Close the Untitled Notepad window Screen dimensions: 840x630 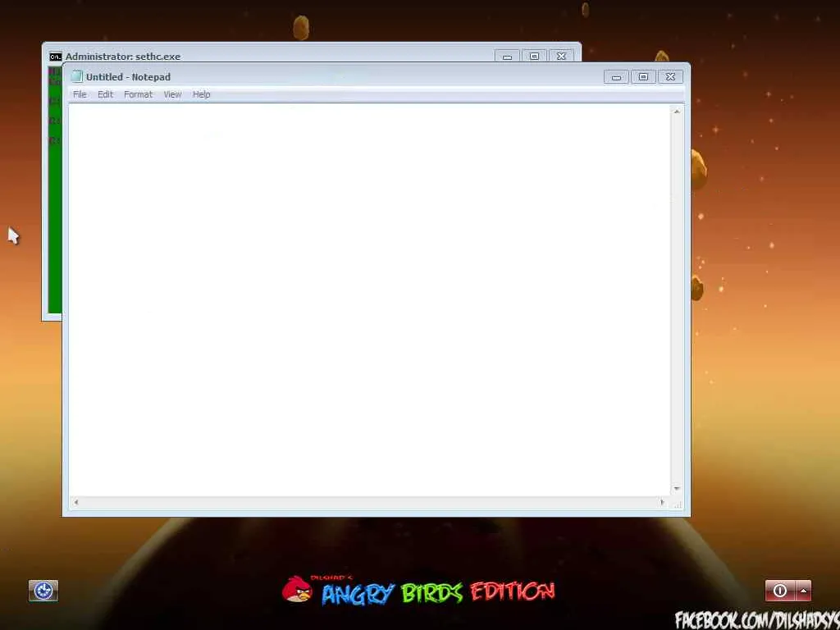pyautogui.click(x=670, y=77)
